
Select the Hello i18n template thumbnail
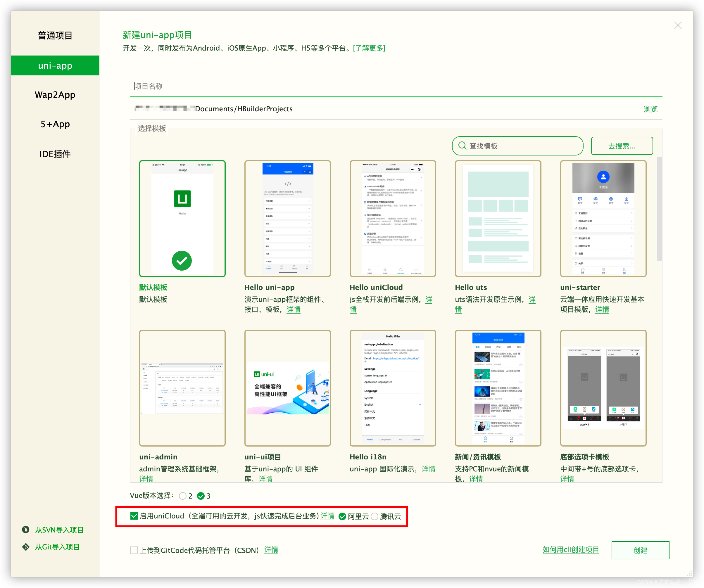click(x=393, y=388)
